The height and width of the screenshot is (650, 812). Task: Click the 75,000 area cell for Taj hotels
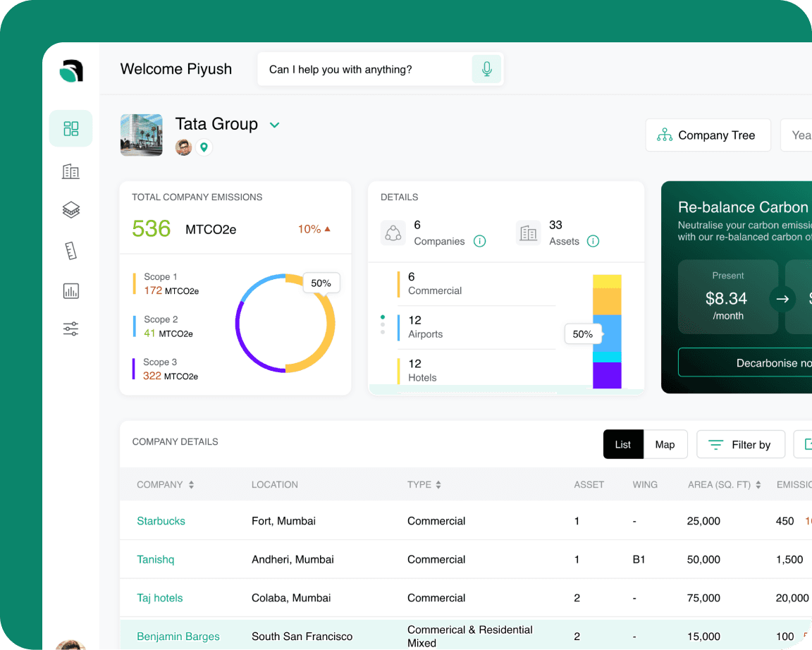pyautogui.click(x=703, y=598)
